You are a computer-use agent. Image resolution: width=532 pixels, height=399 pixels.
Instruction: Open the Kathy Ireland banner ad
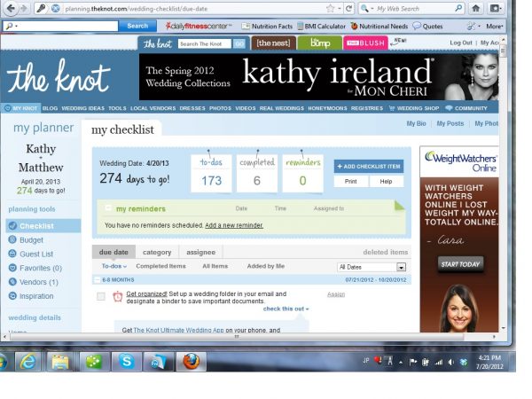coord(318,76)
